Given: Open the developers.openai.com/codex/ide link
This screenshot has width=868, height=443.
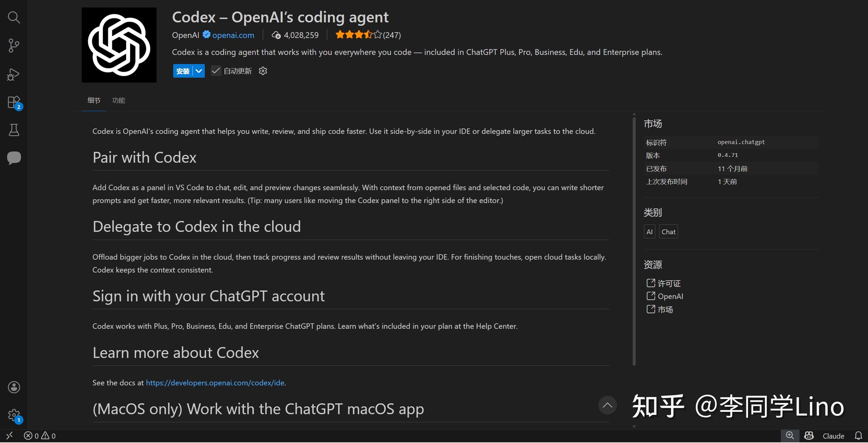Looking at the screenshot, I should pyautogui.click(x=215, y=383).
